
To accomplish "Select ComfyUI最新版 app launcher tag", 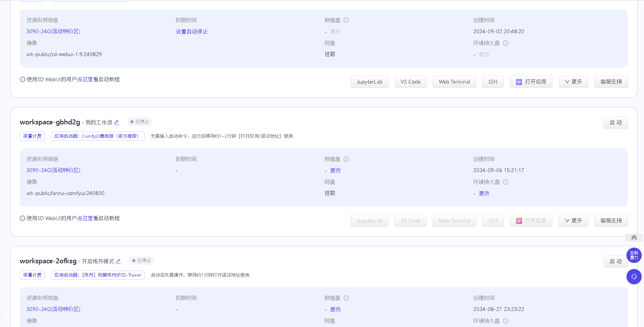I will [98, 136].
